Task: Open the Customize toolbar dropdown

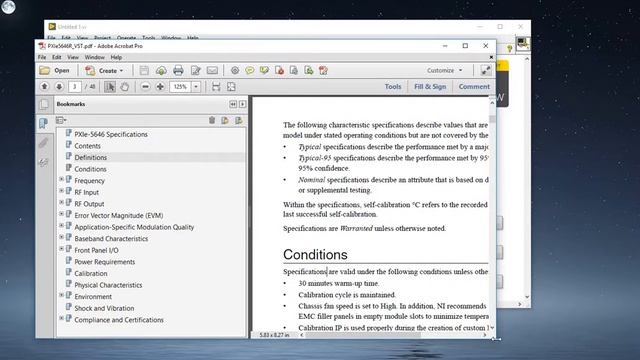Action: point(444,71)
